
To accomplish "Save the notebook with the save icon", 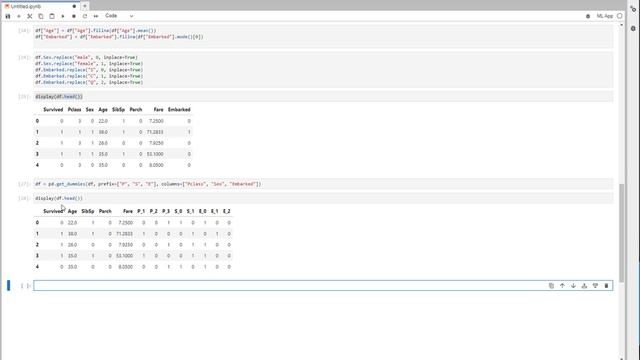I will (8, 16).
